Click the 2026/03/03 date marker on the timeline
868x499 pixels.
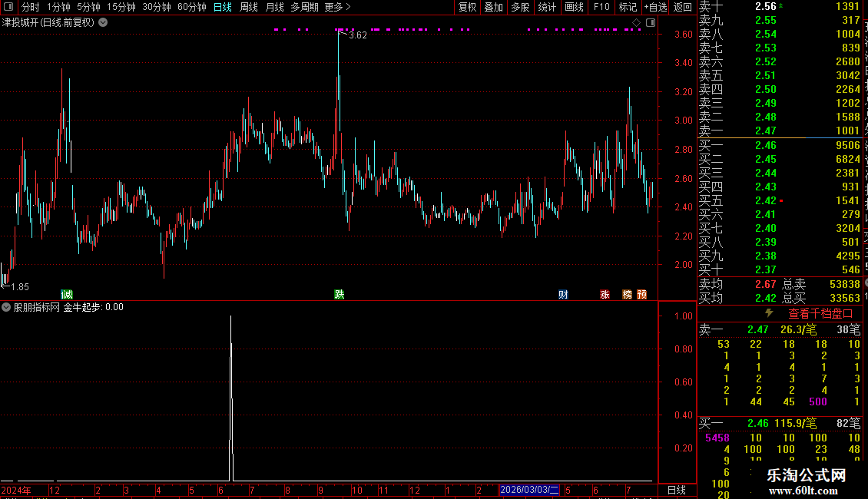click(529, 490)
